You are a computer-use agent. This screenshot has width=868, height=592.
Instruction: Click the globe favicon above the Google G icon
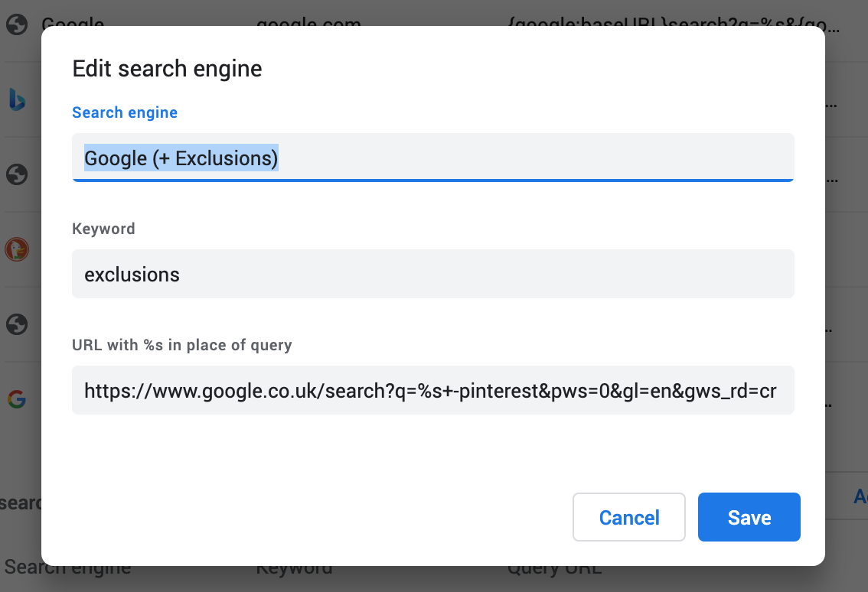[x=18, y=324]
